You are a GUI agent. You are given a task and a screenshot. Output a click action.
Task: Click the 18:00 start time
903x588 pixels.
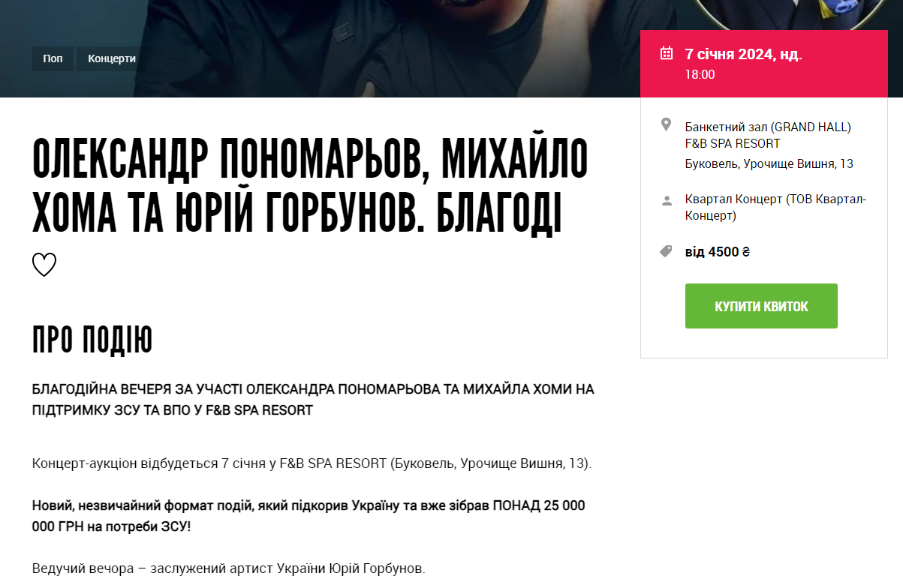click(x=700, y=75)
